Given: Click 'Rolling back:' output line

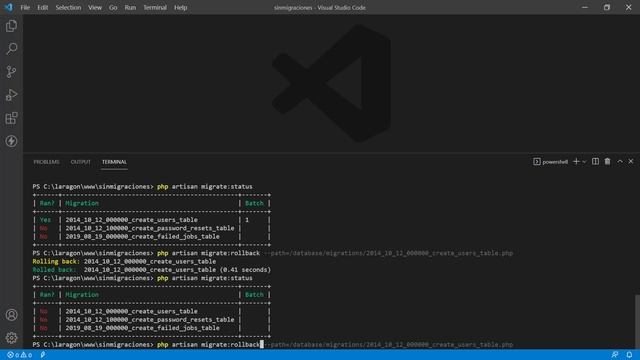Looking at the screenshot, I should (x=124, y=261).
